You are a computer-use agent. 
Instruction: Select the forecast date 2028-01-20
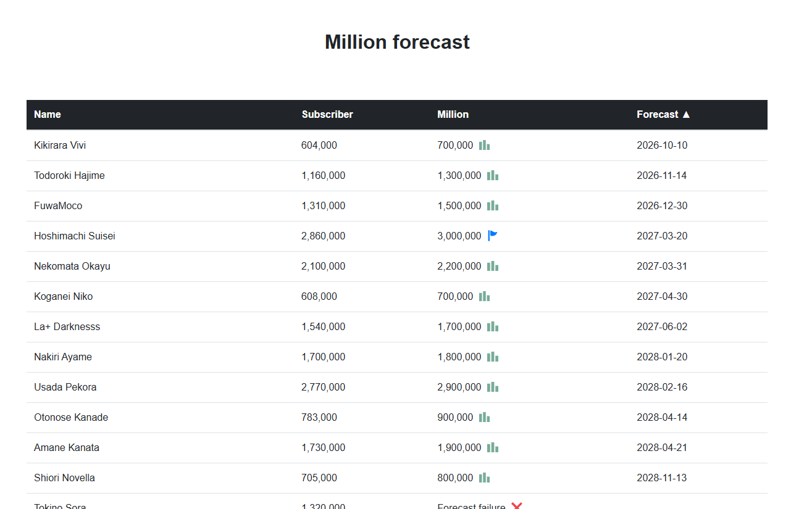(662, 357)
